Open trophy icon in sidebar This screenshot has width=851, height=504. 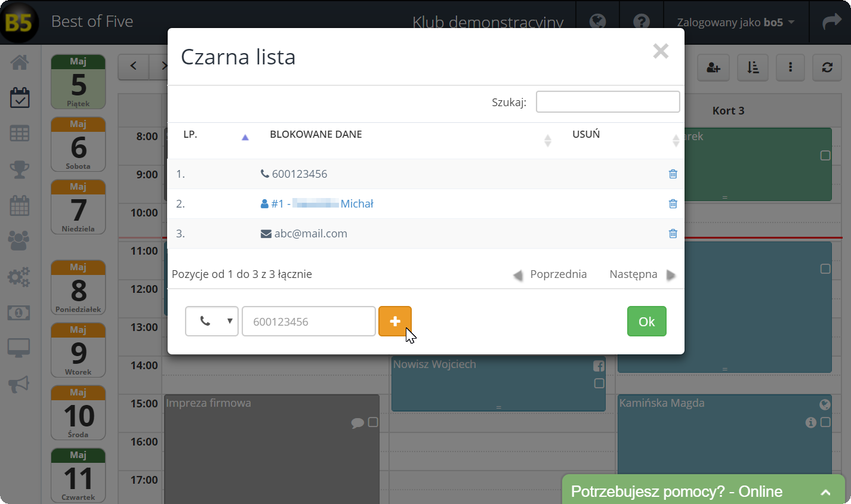tap(19, 169)
